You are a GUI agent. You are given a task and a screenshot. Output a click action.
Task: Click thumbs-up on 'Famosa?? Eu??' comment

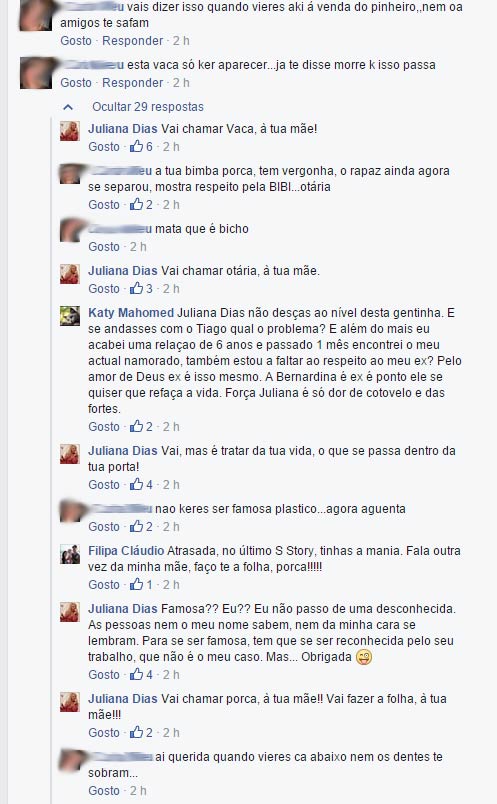click(136, 675)
